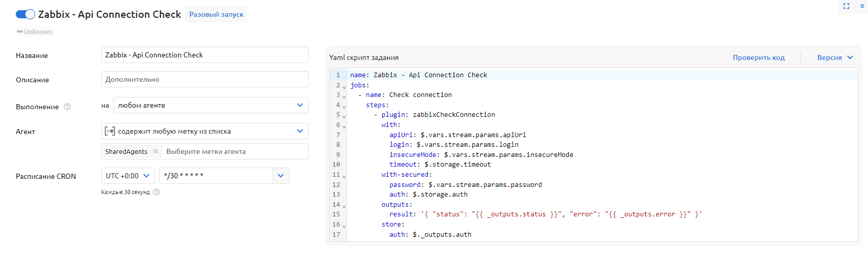Image resolution: width=868 pixels, height=256 pixels.
Task: Toggle the Zabbix task enabled switch
Action: [x=25, y=14]
